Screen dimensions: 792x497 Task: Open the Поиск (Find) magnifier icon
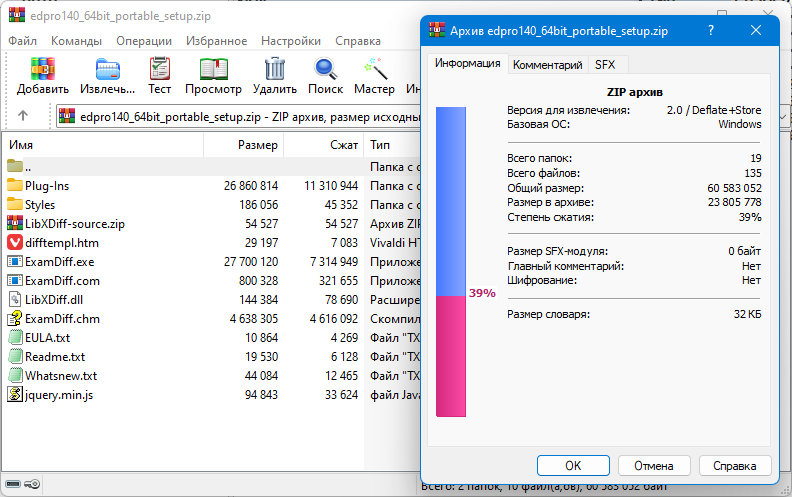tap(325, 69)
